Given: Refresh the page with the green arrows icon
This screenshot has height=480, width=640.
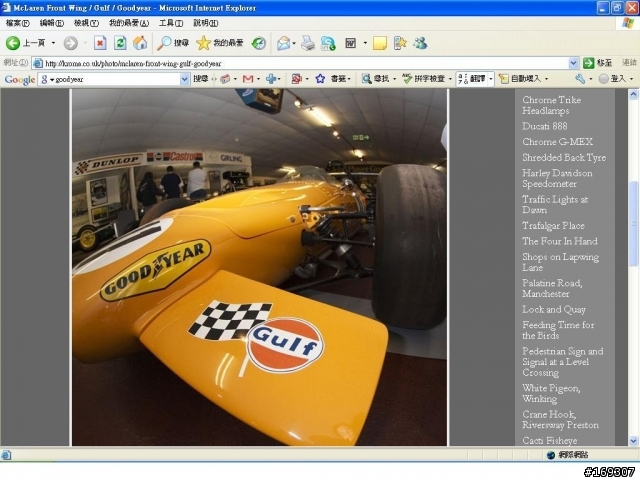Looking at the screenshot, I should tap(120, 43).
